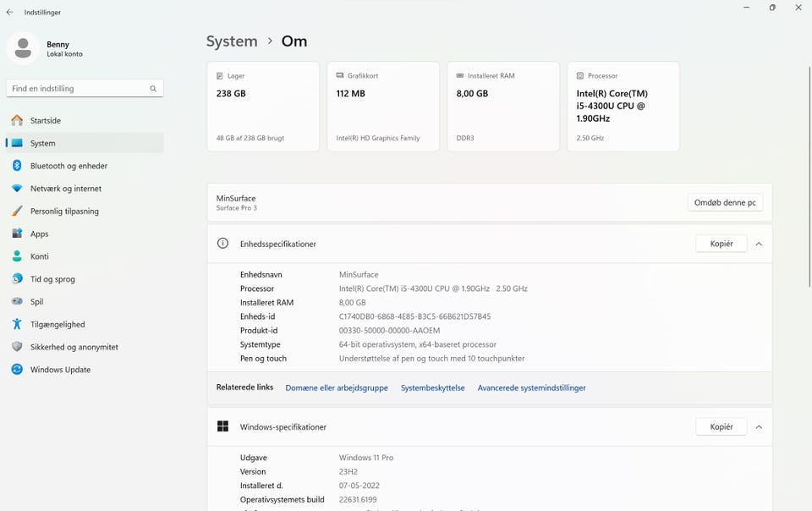Open the Lager storage card

pyautogui.click(x=263, y=107)
